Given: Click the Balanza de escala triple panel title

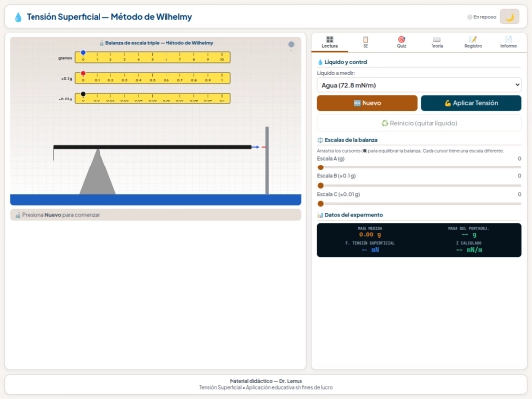Looking at the screenshot, I should [x=156, y=43].
